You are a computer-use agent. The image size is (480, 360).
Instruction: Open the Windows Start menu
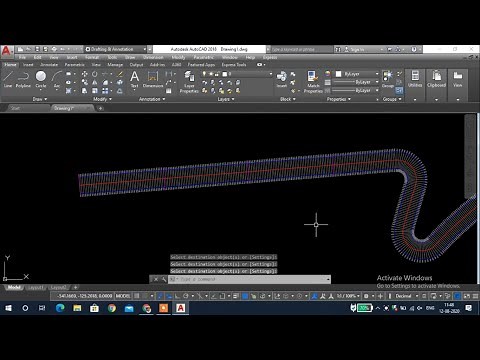pos(8,308)
